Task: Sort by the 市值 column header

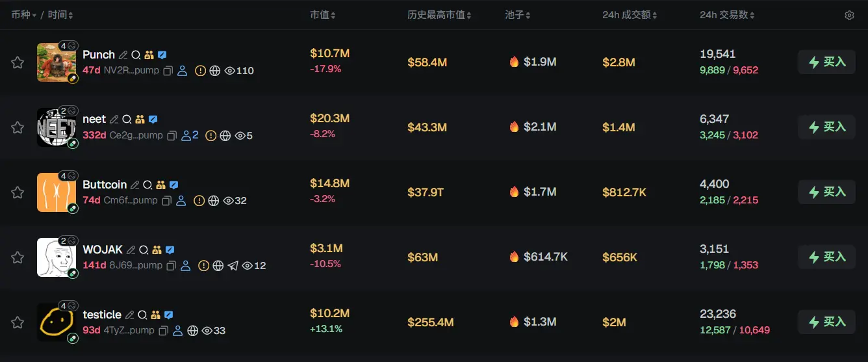Action: tap(322, 15)
